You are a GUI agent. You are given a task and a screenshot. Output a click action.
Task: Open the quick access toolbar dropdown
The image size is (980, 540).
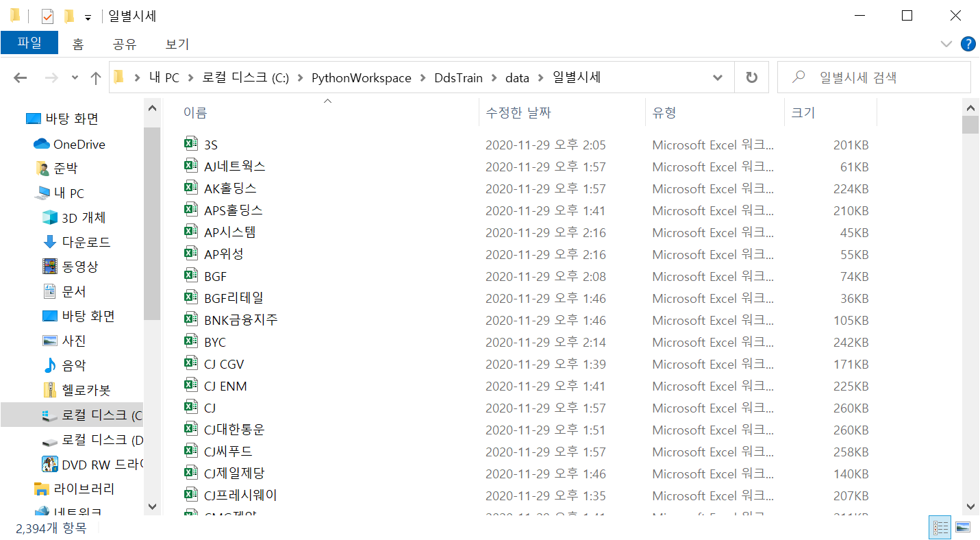(x=88, y=16)
